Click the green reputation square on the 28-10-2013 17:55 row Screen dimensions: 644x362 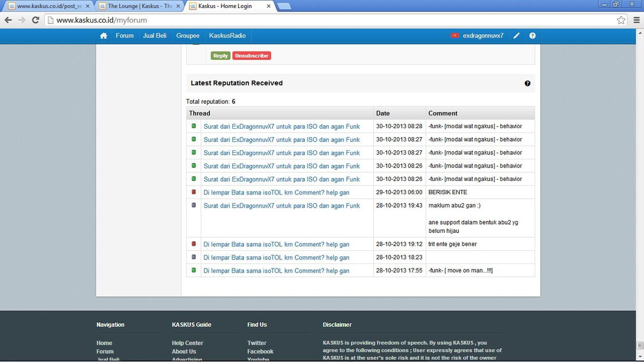[x=194, y=270]
